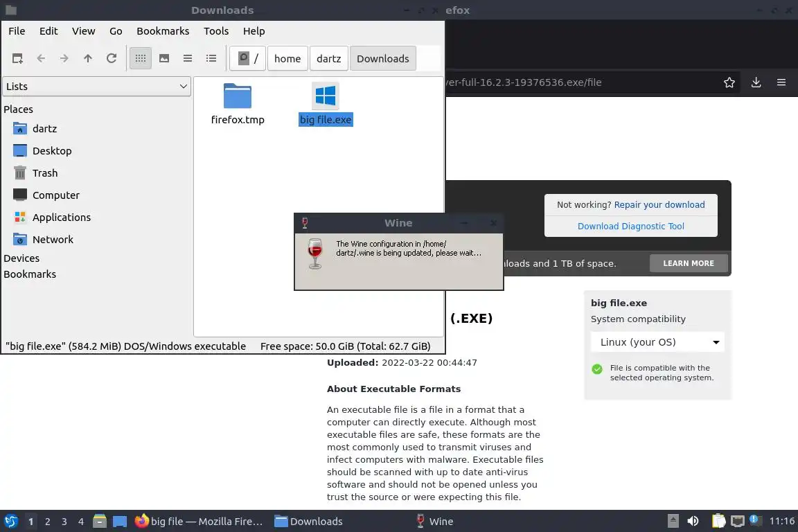The height and width of the screenshot is (532, 798).
Task: Open the Tools menu
Action: (x=216, y=31)
